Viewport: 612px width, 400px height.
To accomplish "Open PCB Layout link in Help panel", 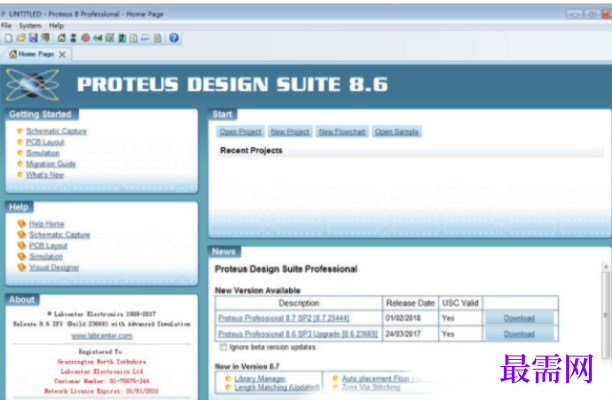I will [x=48, y=245].
